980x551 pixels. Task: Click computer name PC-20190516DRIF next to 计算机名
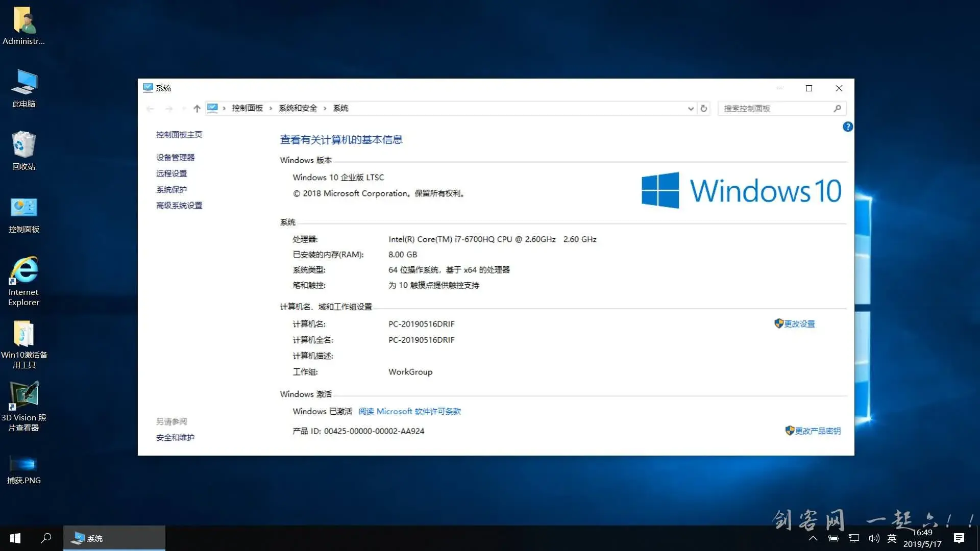coord(421,324)
